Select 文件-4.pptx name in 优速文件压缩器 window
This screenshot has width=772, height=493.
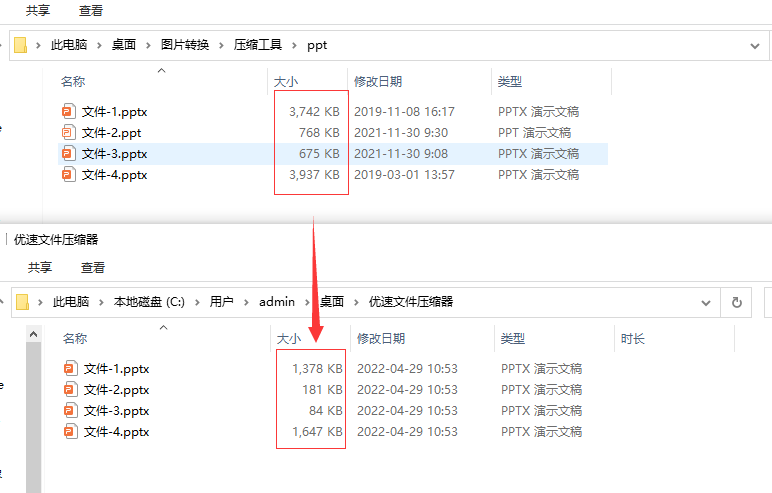pyautogui.click(x=116, y=432)
